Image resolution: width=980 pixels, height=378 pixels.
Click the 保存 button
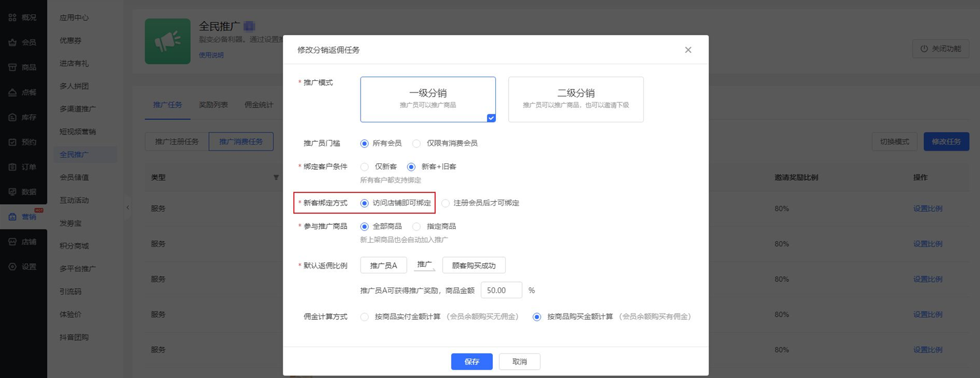pyautogui.click(x=471, y=362)
